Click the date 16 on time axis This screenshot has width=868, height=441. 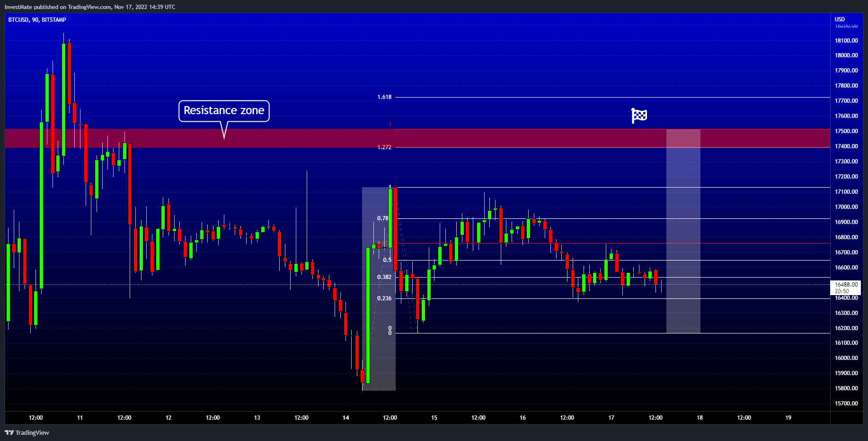523,418
